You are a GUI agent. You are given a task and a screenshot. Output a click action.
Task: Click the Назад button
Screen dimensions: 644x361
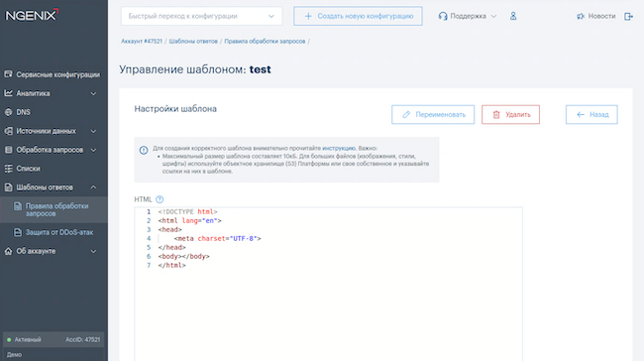(x=591, y=115)
